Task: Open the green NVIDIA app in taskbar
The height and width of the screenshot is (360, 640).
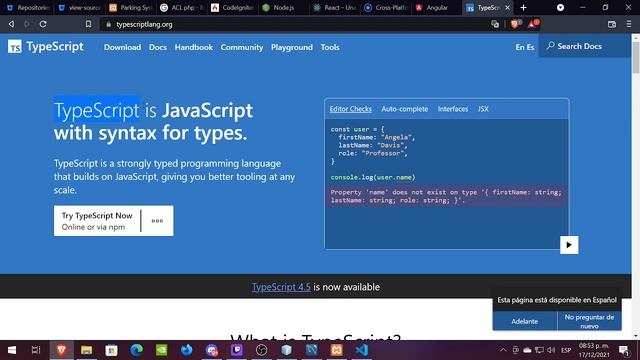Action: click(x=162, y=350)
